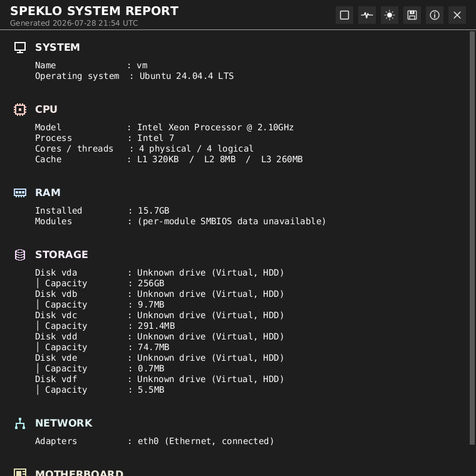Click the L1 320KB cache value
Screen dimensions: 476x476
tap(158, 159)
